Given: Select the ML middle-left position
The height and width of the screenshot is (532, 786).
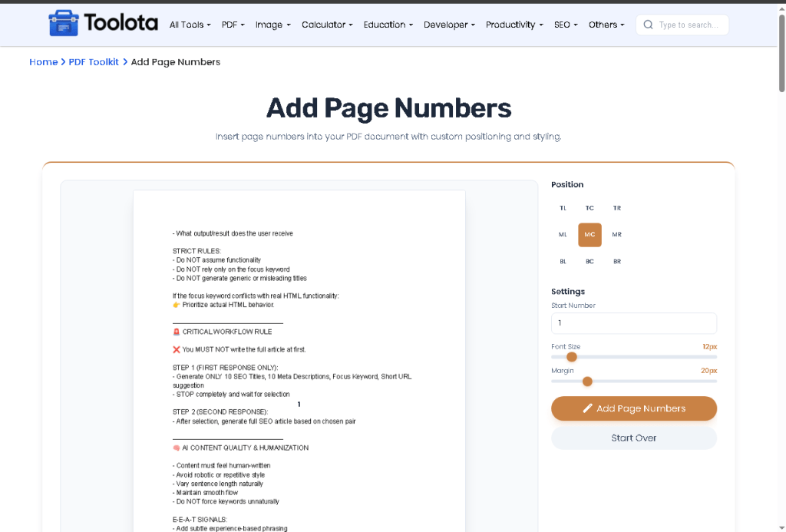Looking at the screenshot, I should (x=563, y=235).
